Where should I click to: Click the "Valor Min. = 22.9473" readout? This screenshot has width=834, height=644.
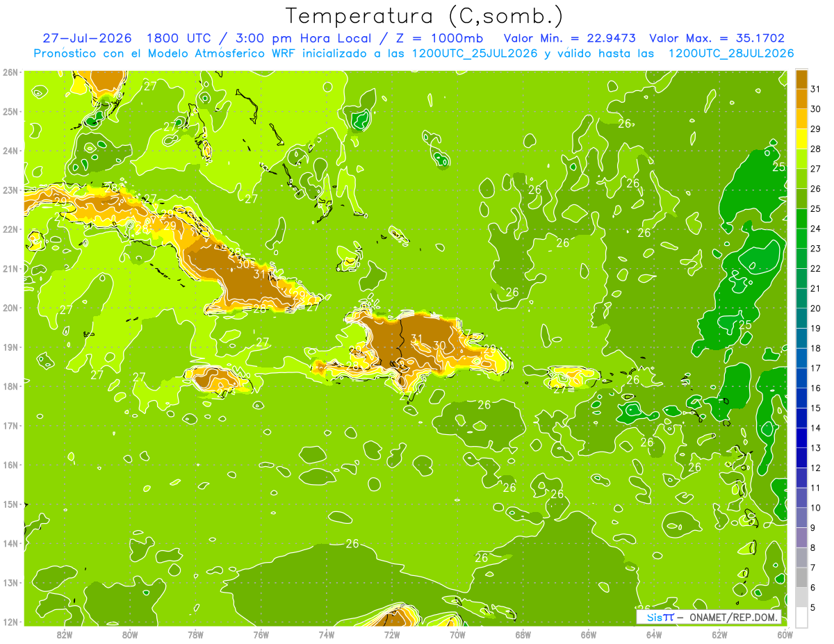[570, 38]
